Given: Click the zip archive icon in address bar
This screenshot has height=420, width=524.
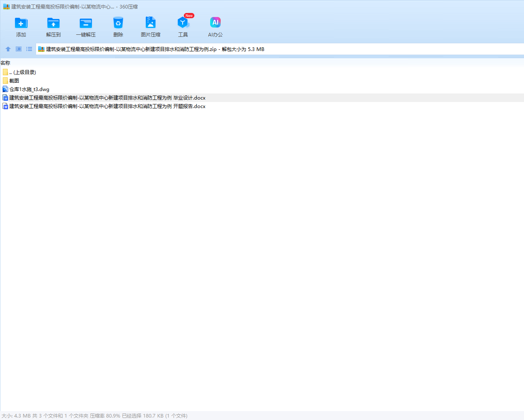Looking at the screenshot, I should (x=41, y=49).
